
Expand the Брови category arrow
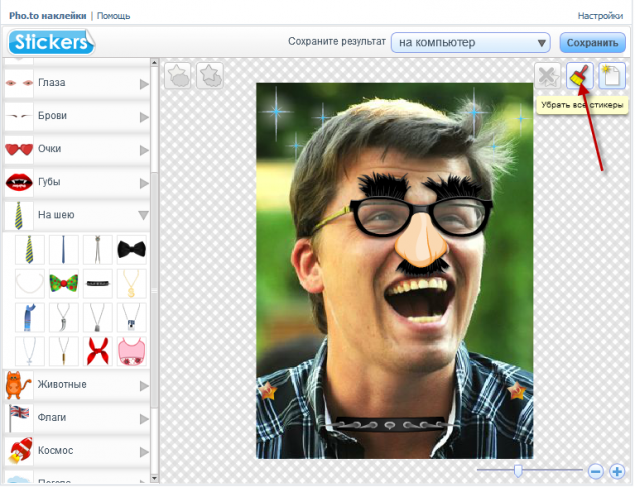pos(144,117)
